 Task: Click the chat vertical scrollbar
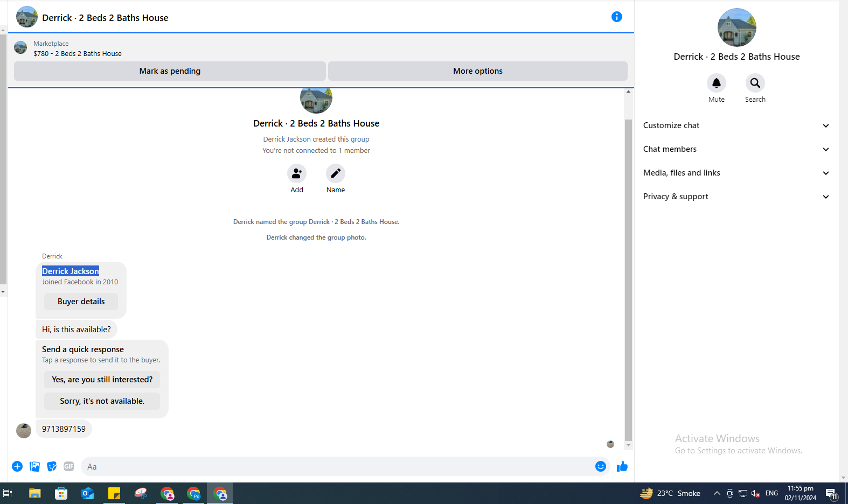pyautogui.click(x=628, y=280)
